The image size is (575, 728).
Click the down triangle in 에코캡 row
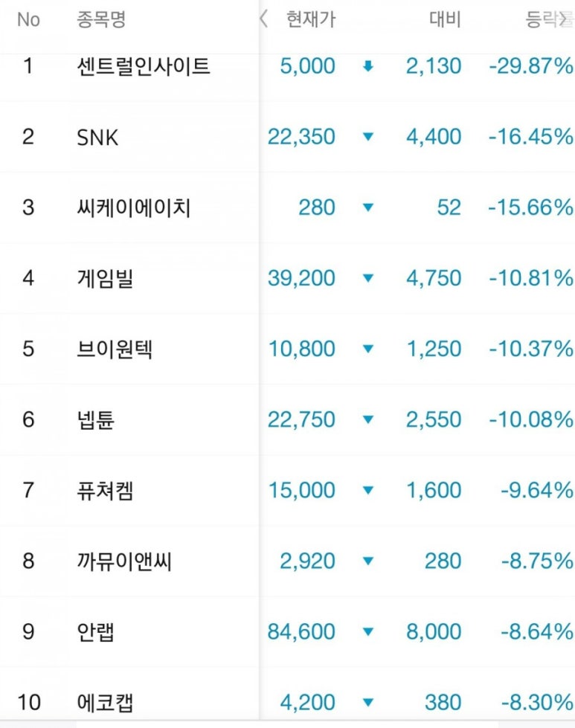368,702
